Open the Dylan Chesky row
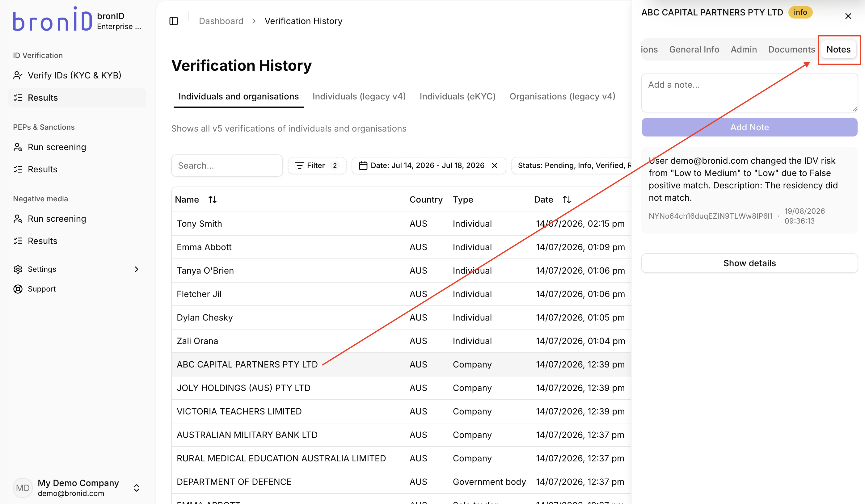 pyautogui.click(x=401, y=318)
